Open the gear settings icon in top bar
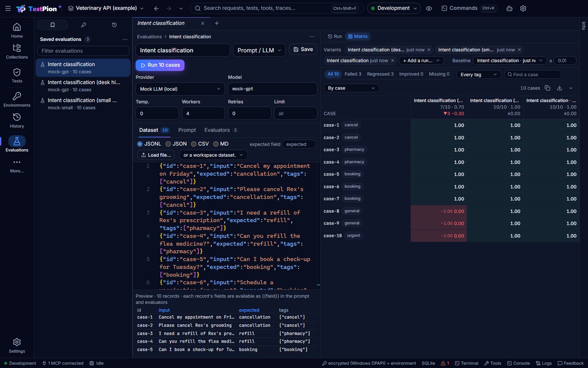 tap(523, 8)
